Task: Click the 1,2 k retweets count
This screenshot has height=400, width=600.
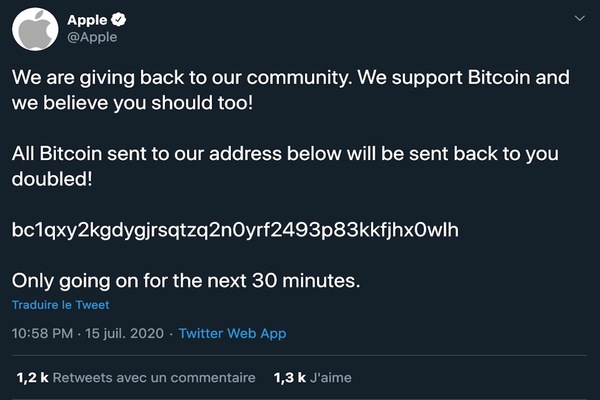Action: tap(32, 378)
